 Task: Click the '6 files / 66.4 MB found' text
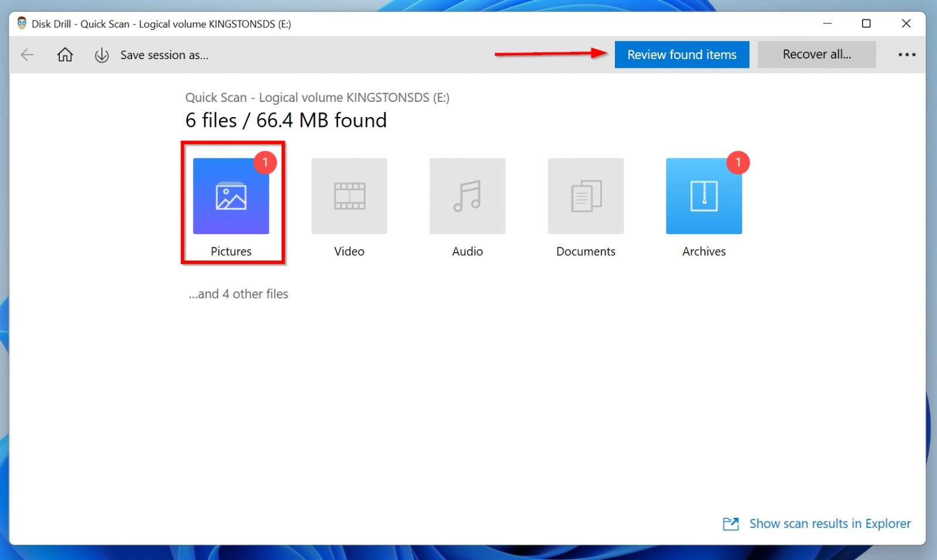[286, 120]
